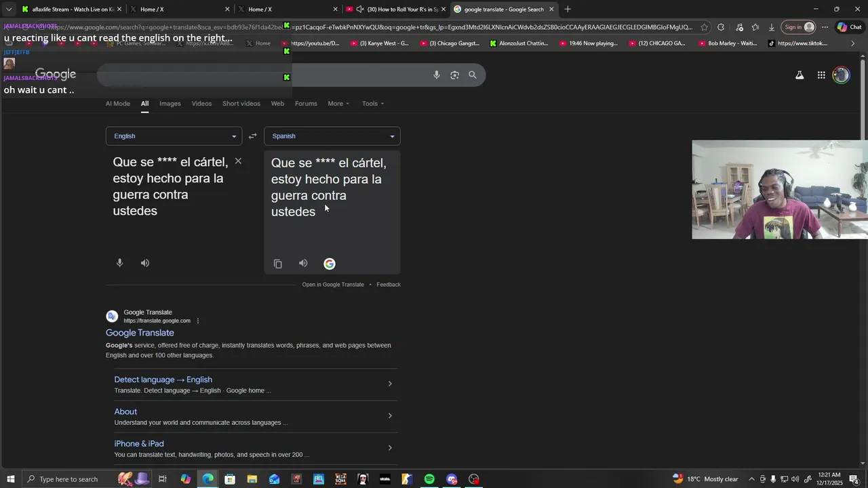The image size is (868, 488).
Task: Click the magnifying glass search button
Action: pyautogui.click(x=473, y=75)
